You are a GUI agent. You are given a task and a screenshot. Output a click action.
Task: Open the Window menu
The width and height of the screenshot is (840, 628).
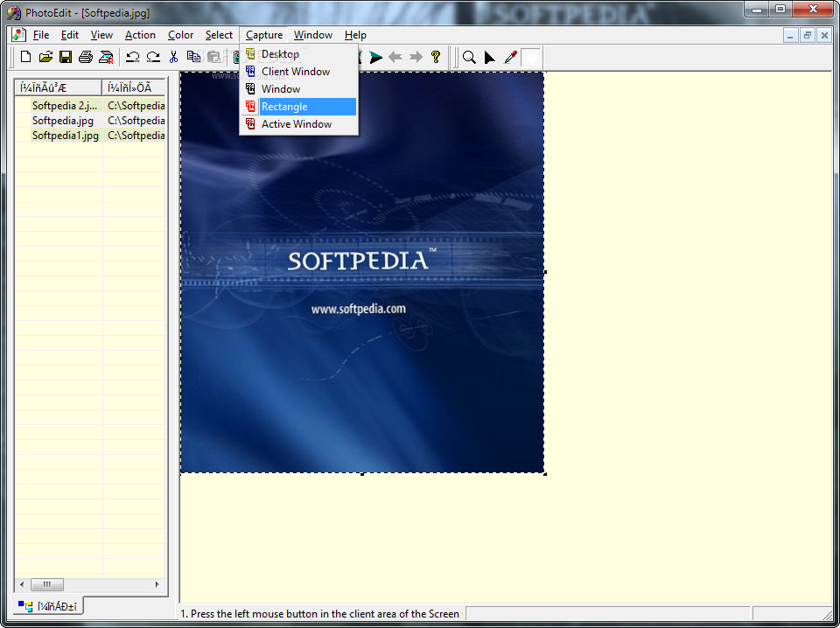(313, 35)
